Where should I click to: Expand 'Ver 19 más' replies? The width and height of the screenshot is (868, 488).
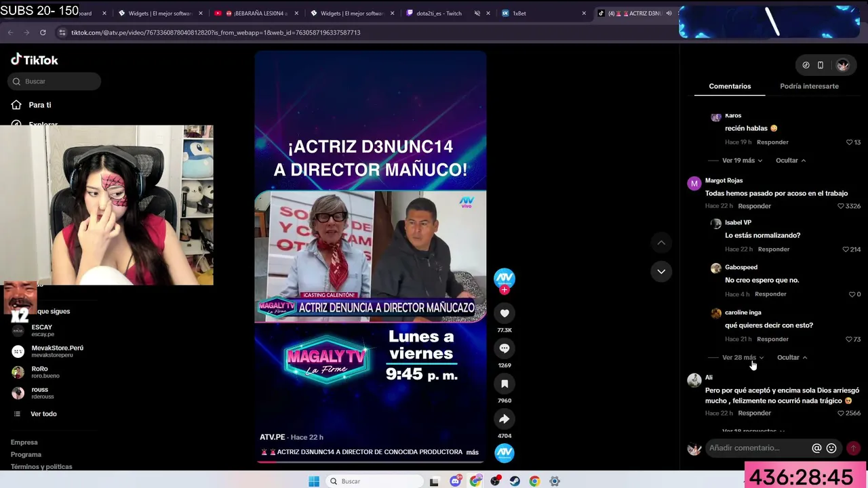[742, 161]
